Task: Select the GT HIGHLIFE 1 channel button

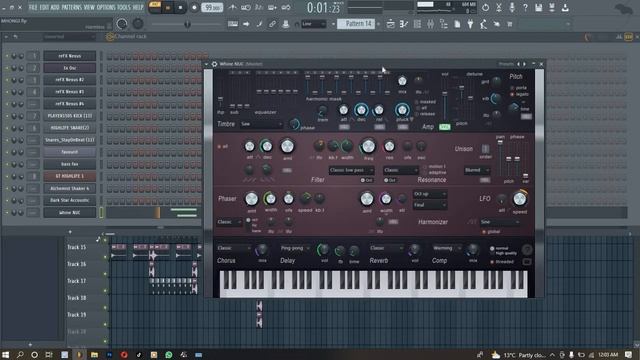Action: coord(69,176)
